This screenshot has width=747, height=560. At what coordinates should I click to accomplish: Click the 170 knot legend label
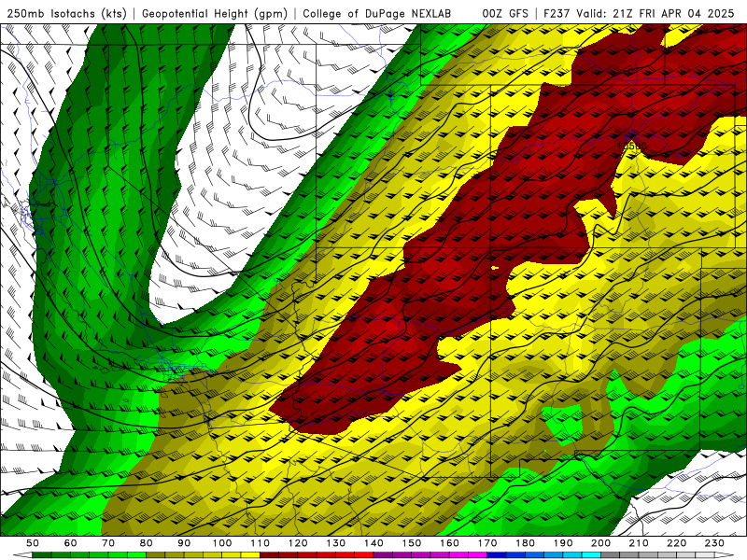(x=487, y=543)
